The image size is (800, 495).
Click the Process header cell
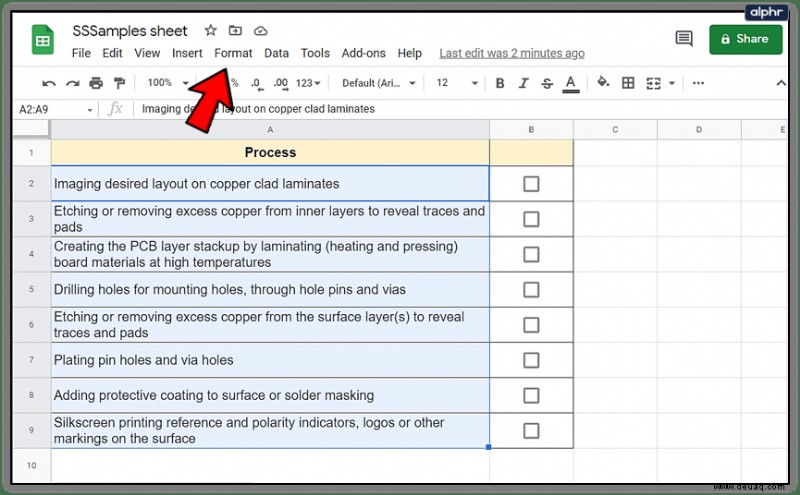(x=270, y=153)
